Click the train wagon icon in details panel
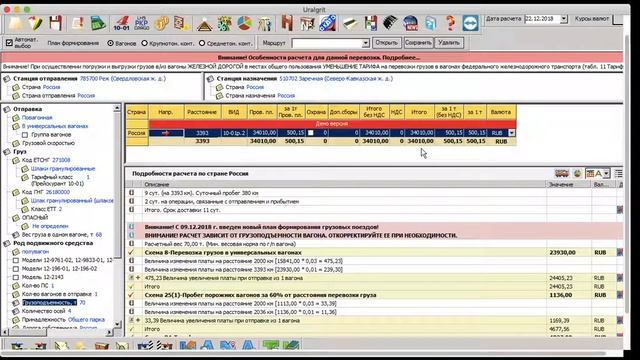 point(562,173)
